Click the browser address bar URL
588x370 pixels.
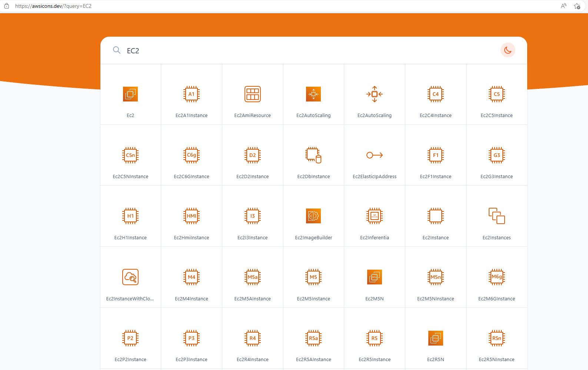53,6
